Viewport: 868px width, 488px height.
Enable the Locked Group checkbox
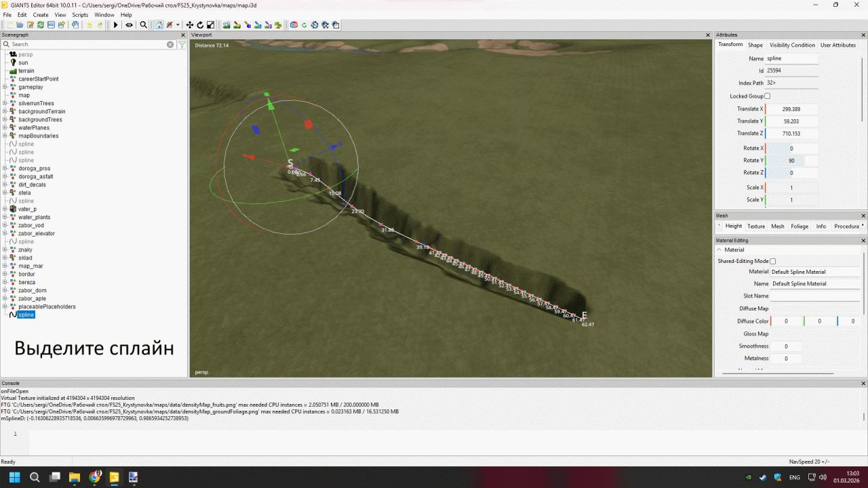tap(767, 96)
